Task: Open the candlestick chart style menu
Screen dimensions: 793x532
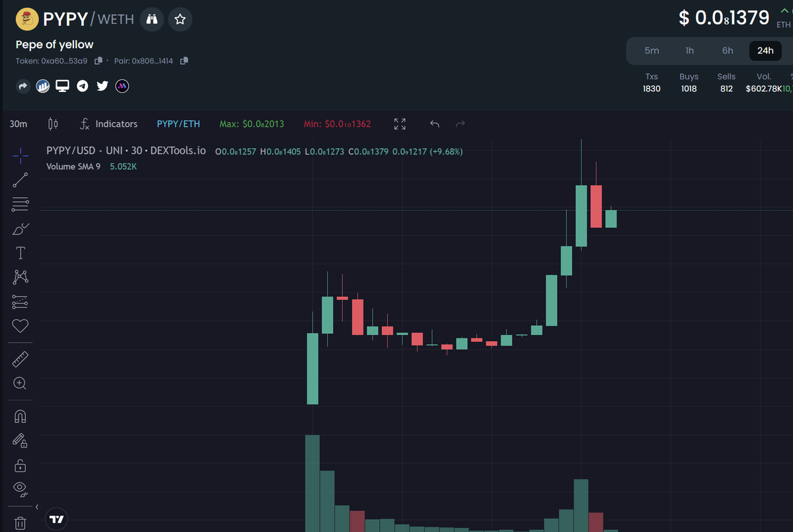Action: point(54,124)
